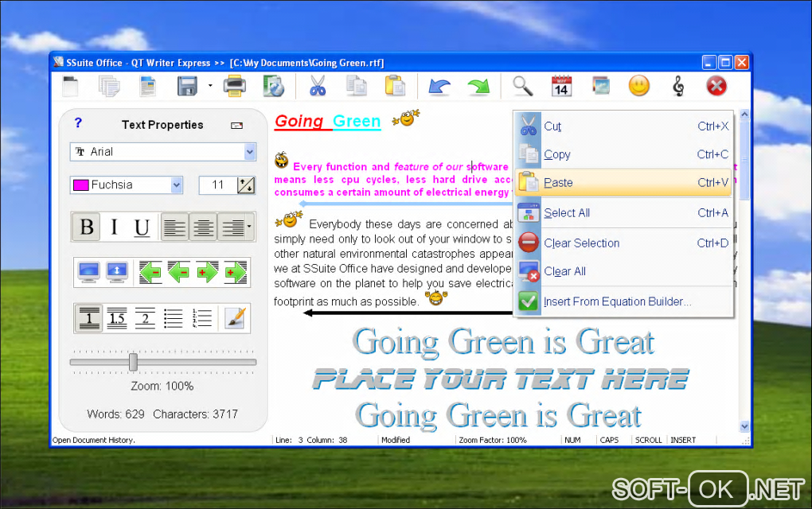Click the first green left arrow with minus

tap(150, 272)
